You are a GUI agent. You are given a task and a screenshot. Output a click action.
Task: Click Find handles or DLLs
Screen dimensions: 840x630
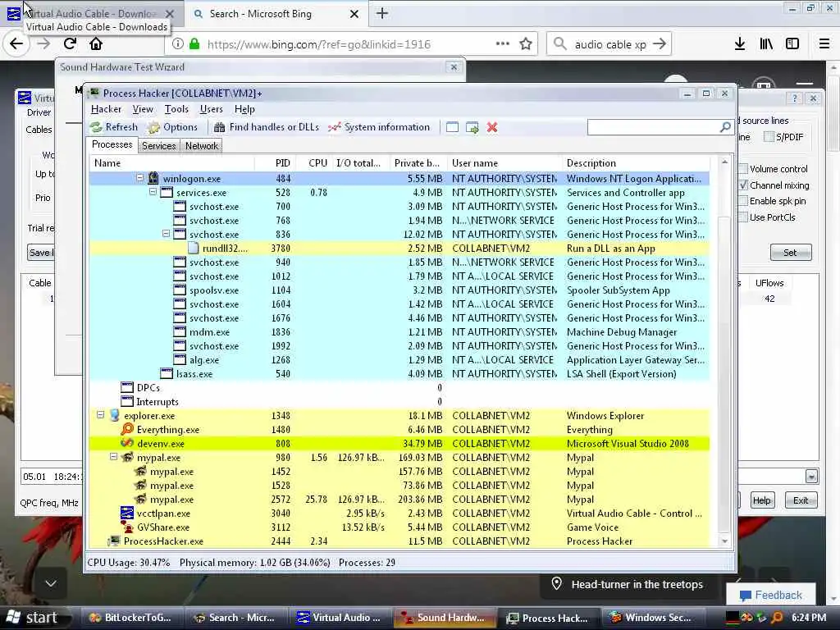point(267,127)
